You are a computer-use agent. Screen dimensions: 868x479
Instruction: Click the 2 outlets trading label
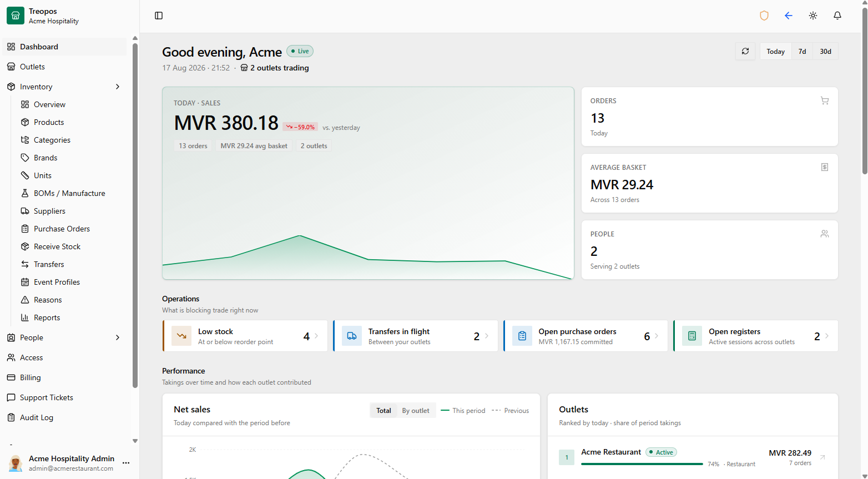[x=275, y=68]
